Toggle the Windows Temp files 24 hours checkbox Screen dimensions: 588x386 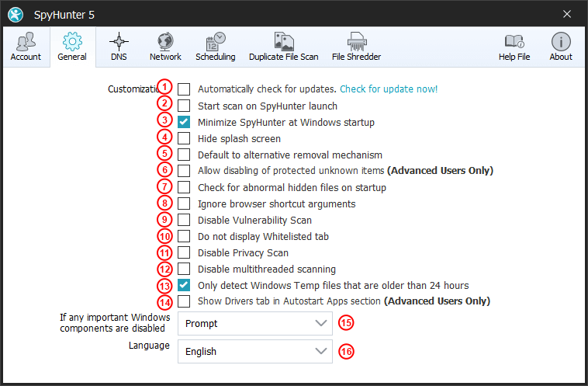pyautogui.click(x=184, y=285)
